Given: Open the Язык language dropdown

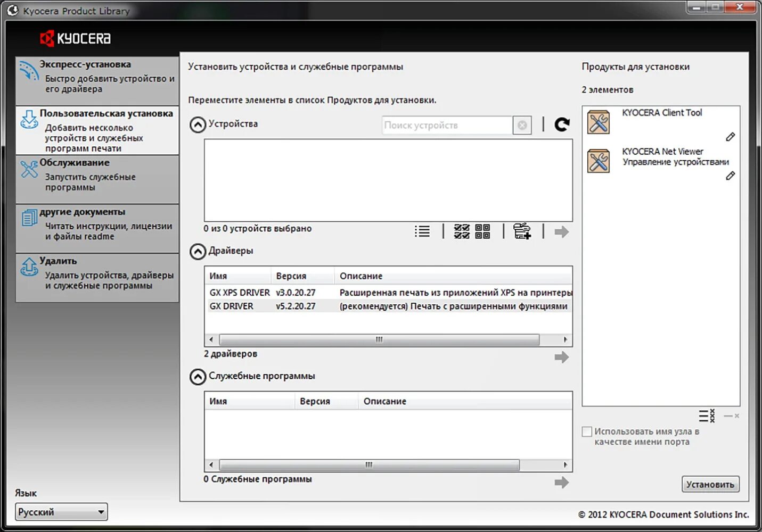Looking at the screenshot, I should point(61,512).
